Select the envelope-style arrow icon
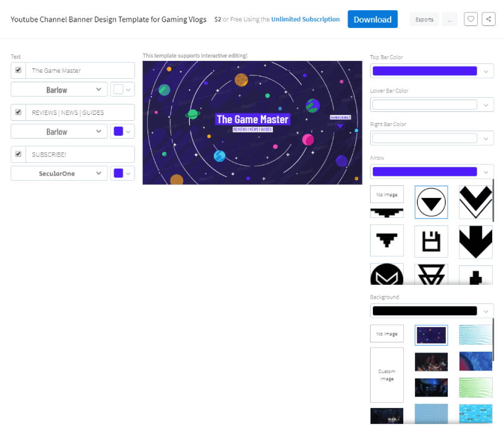The width and height of the screenshot is (504, 430). click(x=387, y=274)
